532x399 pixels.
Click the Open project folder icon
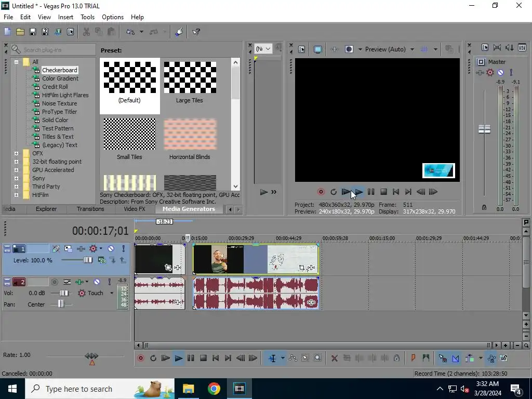[20, 32]
